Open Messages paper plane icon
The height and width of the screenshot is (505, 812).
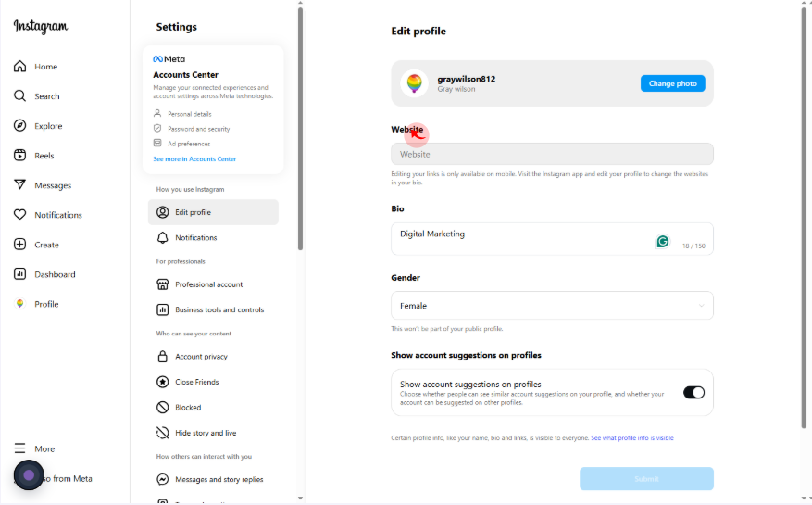click(x=19, y=184)
